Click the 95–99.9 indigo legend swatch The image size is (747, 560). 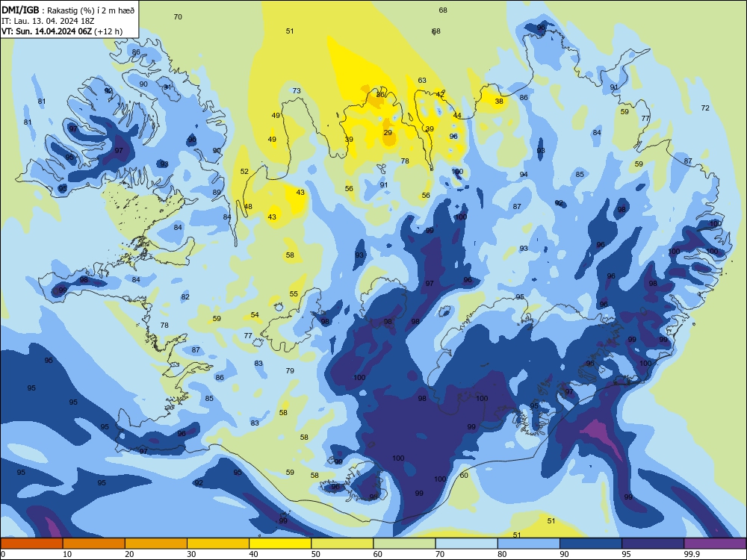(x=653, y=544)
